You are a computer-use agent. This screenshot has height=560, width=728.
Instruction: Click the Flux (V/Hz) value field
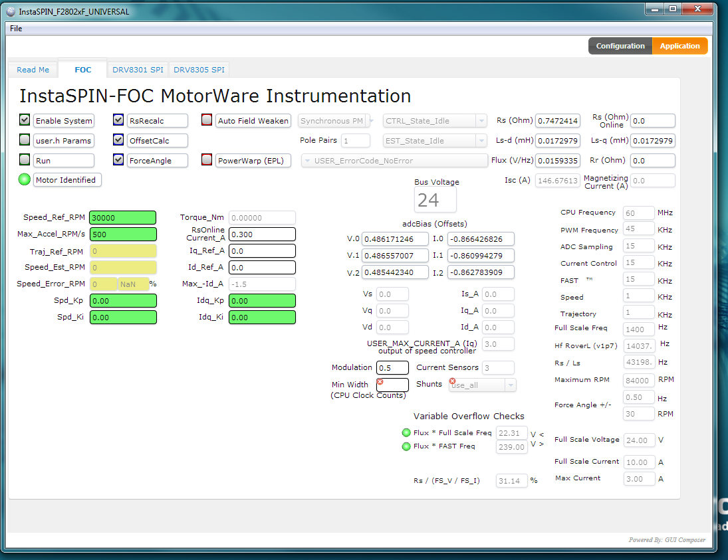click(558, 161)
